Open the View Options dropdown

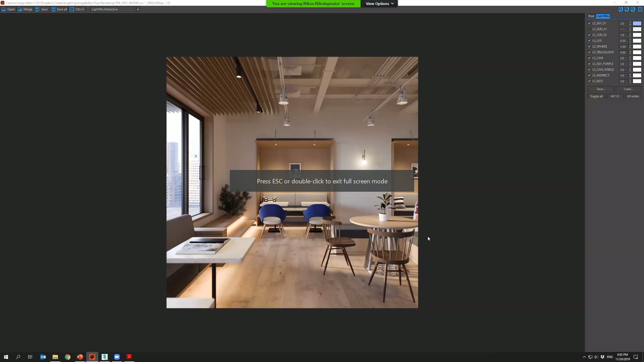click(379, 4)
